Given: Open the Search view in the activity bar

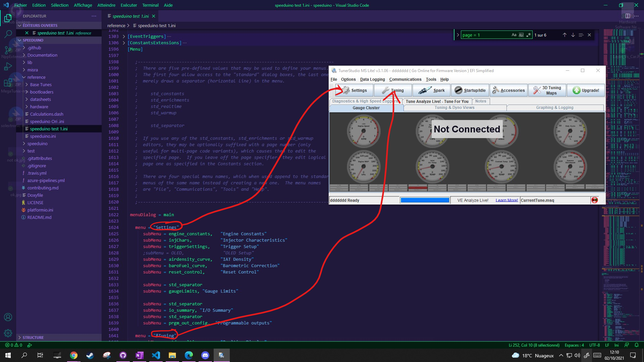Looking at the screenshot, I should tap(8, 34).
